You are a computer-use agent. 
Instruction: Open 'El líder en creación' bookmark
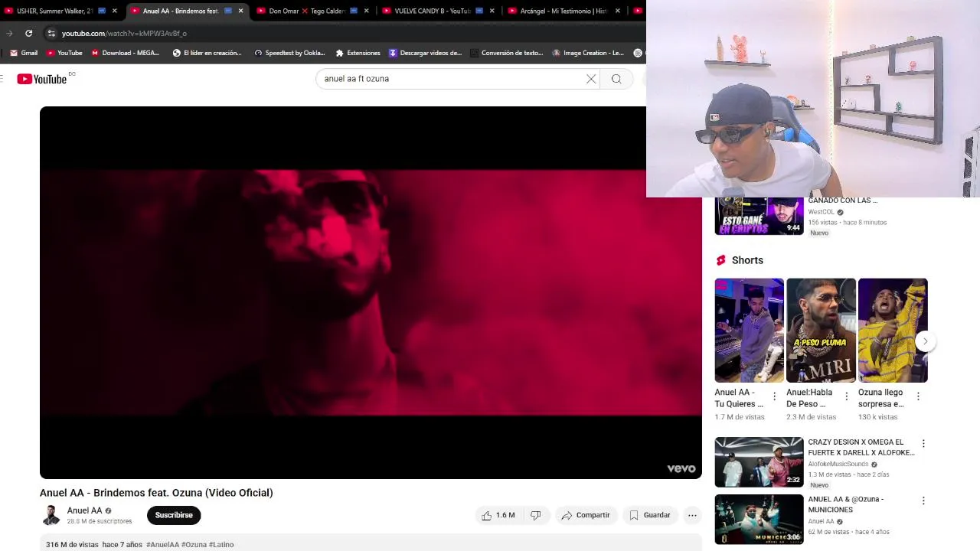point(207,53)
